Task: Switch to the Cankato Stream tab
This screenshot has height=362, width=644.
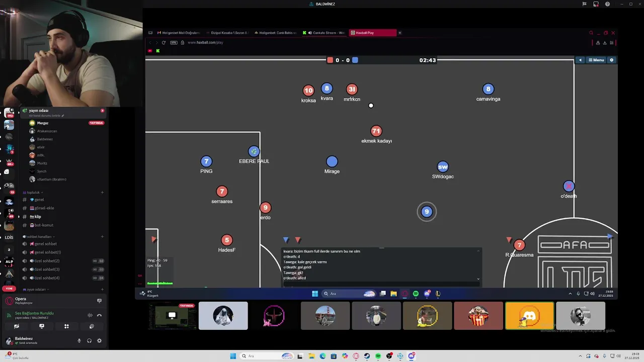Action: point(324,33)
